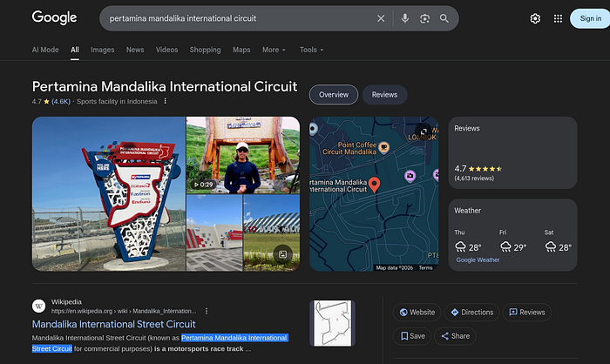The width and height of the screenshot is (610, 364).
Task: Open map Terms link
Action: 425,267
